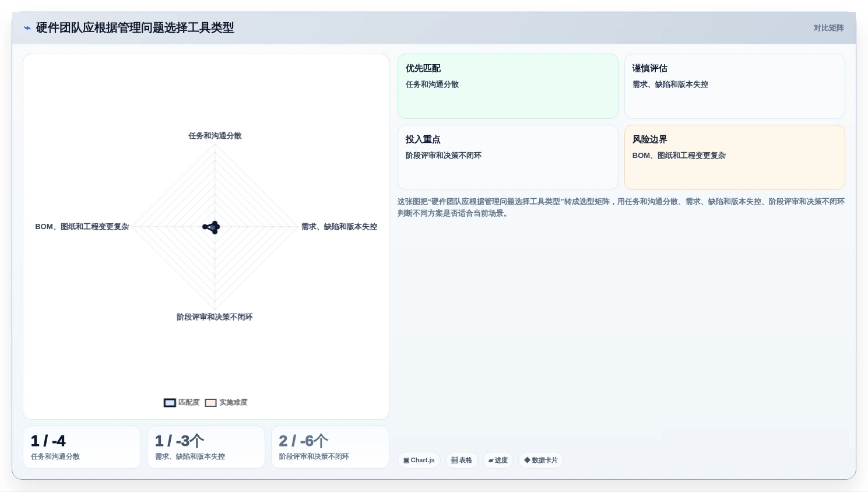Select the 进度 tag chip

coord(498,460)
